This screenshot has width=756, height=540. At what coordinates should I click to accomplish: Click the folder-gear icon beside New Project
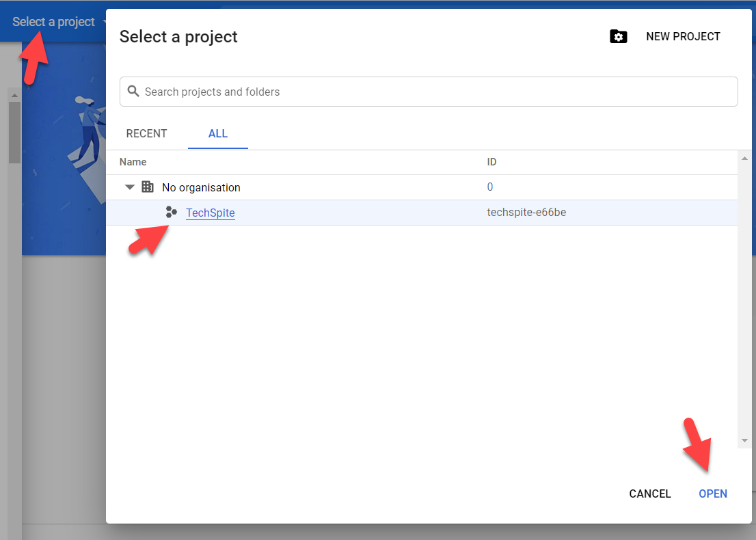(618, 37)
